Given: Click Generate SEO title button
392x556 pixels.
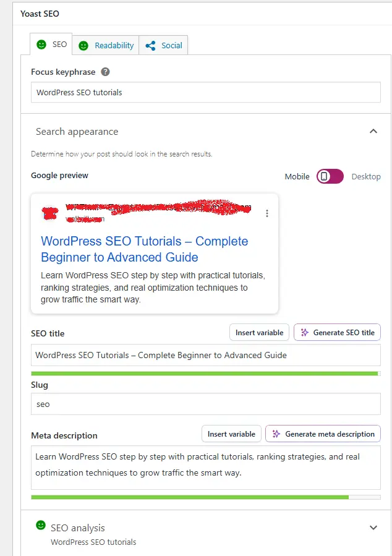Looking at the screenshot, I should (337, 333).
